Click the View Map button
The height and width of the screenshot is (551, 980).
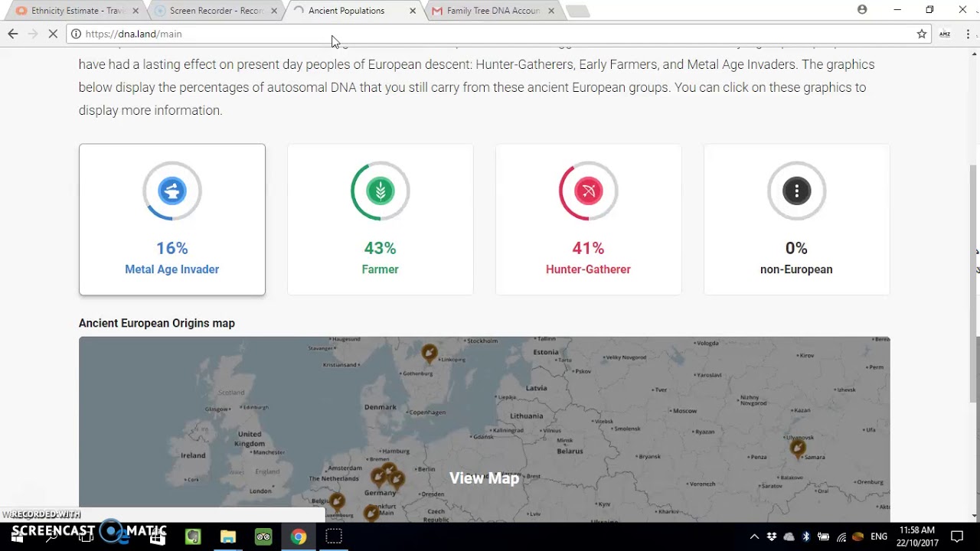[x=484, y=478]
